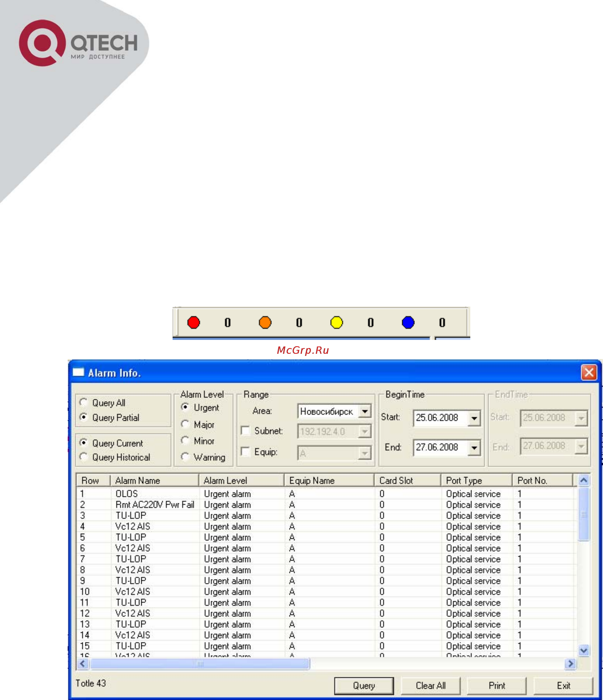The width and height of the screenshot is (603, 700).
Task: Open BeginTime Start date picker 25.06.2008
Action: click(474, 418)
